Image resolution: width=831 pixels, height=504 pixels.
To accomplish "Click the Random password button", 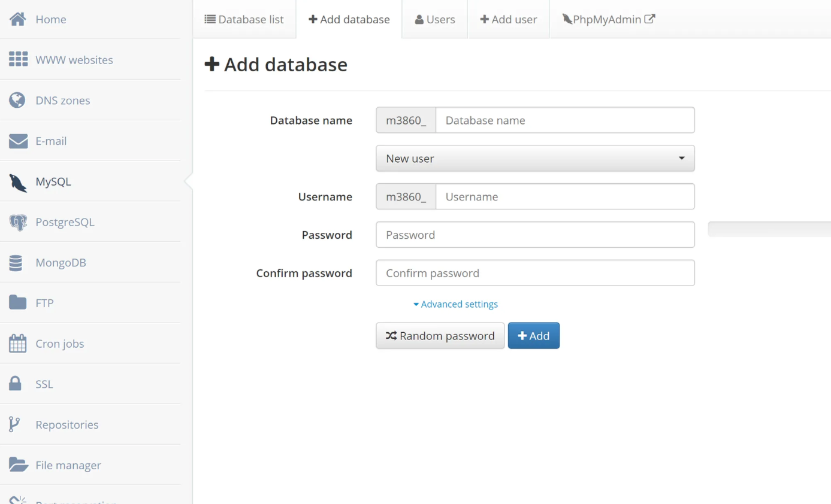I will [x=440, y=336].
